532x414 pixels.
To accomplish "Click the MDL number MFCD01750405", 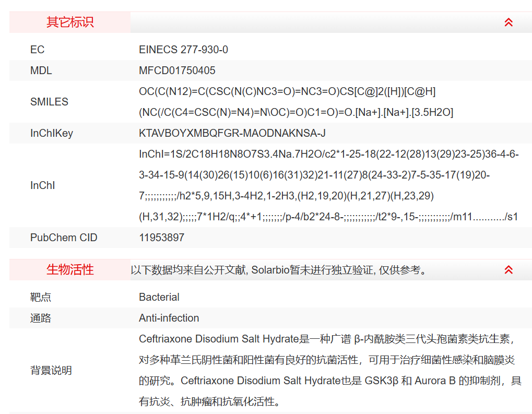I will coord(177,70).
